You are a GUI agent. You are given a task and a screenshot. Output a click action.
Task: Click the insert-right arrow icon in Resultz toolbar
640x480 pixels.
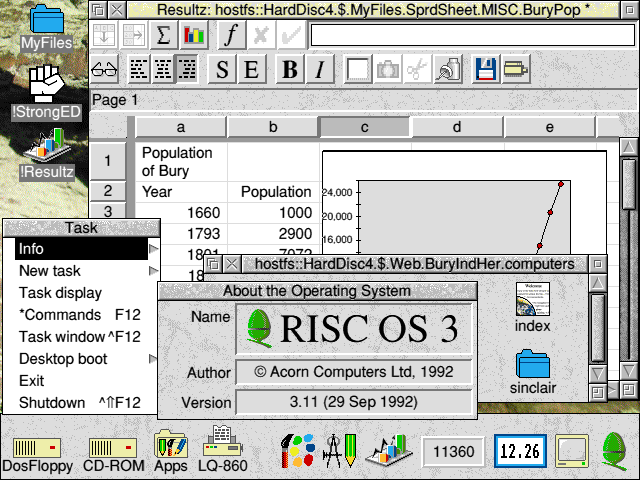133,35
